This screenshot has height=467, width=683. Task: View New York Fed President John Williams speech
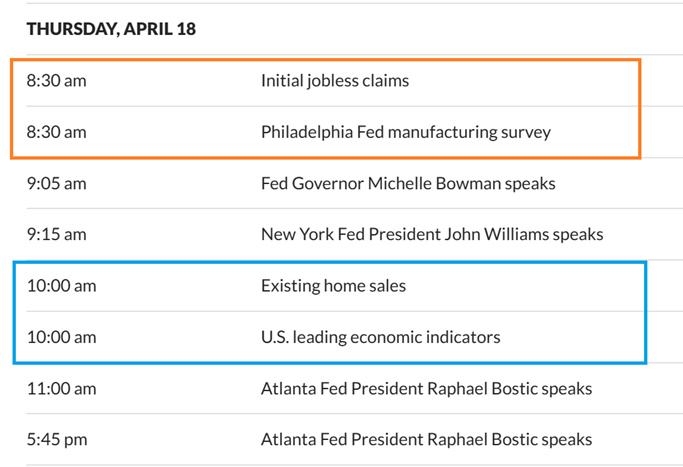(x=431, y=235)
